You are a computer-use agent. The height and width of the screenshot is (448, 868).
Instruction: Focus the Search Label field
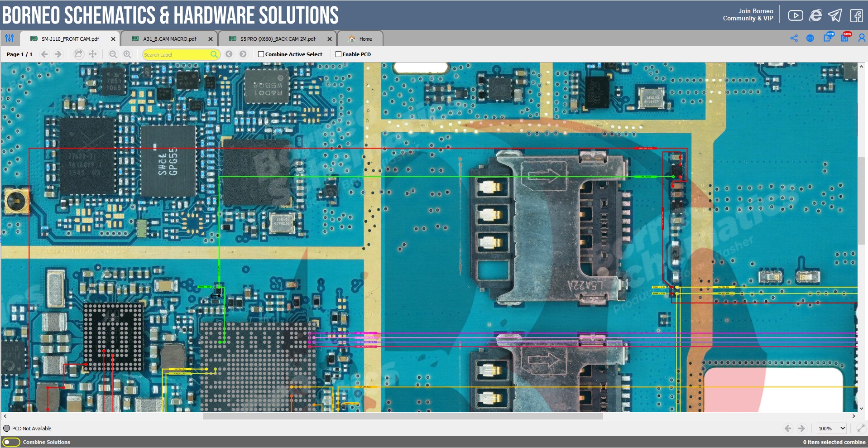[182, 54]
